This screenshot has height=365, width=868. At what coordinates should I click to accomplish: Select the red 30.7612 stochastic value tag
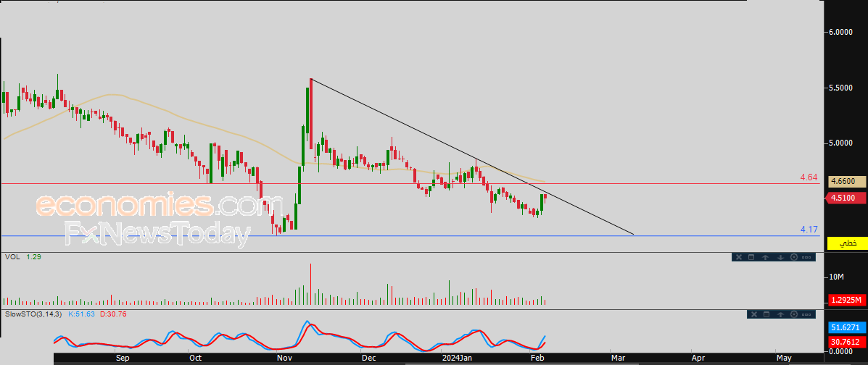click(x=847, y=342)
